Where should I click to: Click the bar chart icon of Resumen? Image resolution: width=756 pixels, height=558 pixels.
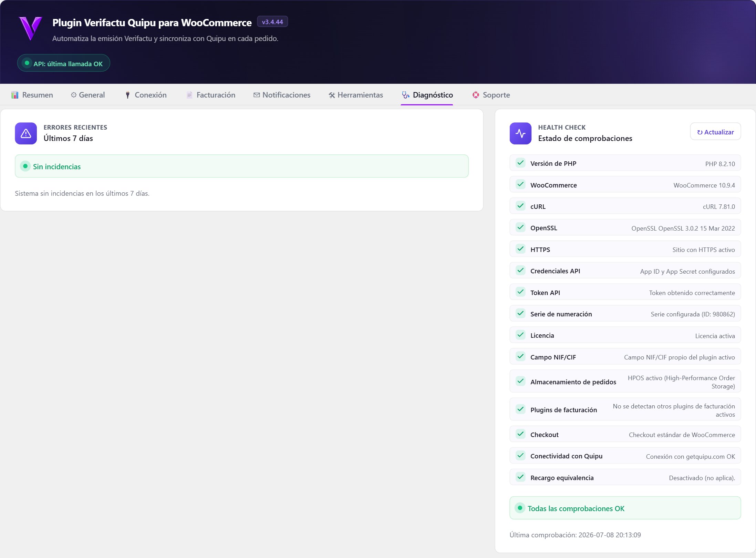(15, 95)
